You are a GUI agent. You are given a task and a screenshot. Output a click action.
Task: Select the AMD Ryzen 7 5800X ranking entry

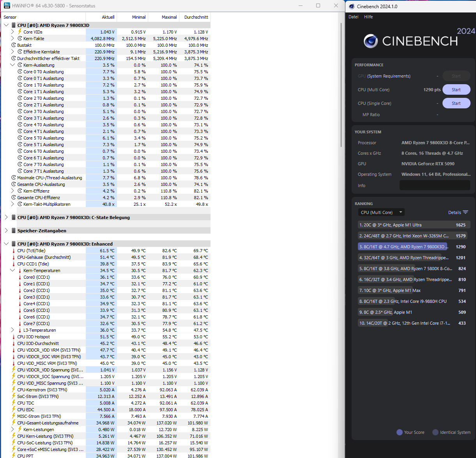[414, 269]
